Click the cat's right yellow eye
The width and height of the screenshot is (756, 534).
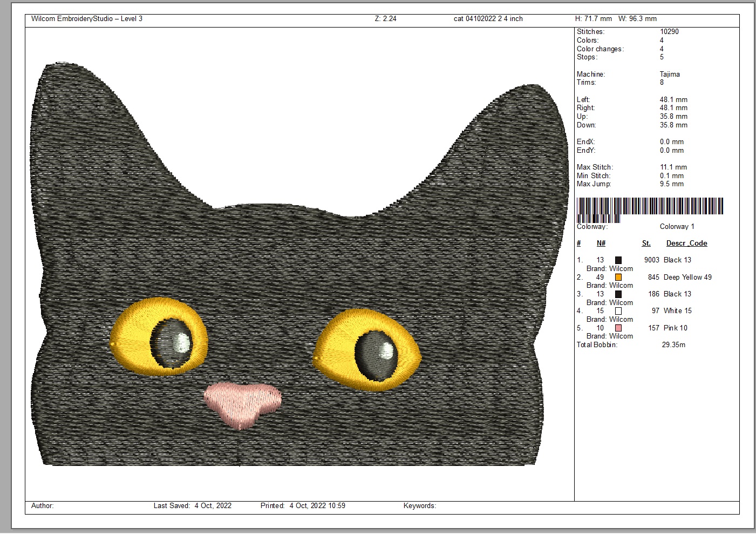[x=367, y=350]
